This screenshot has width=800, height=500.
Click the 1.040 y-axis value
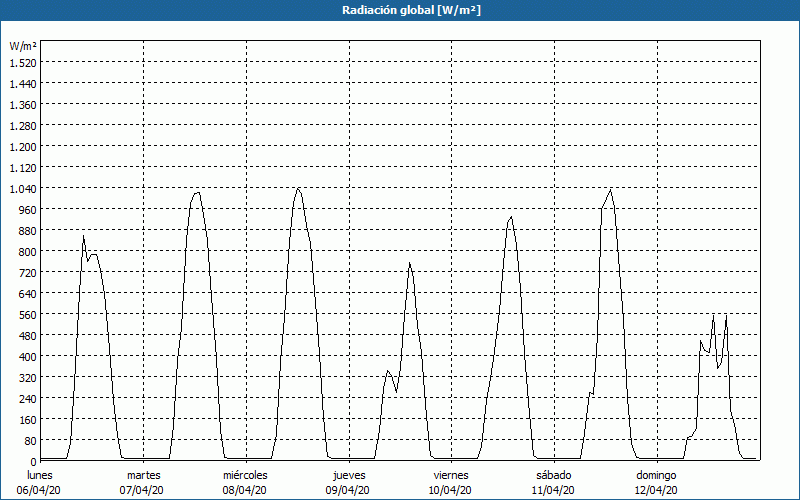click(x=23, y=189)
